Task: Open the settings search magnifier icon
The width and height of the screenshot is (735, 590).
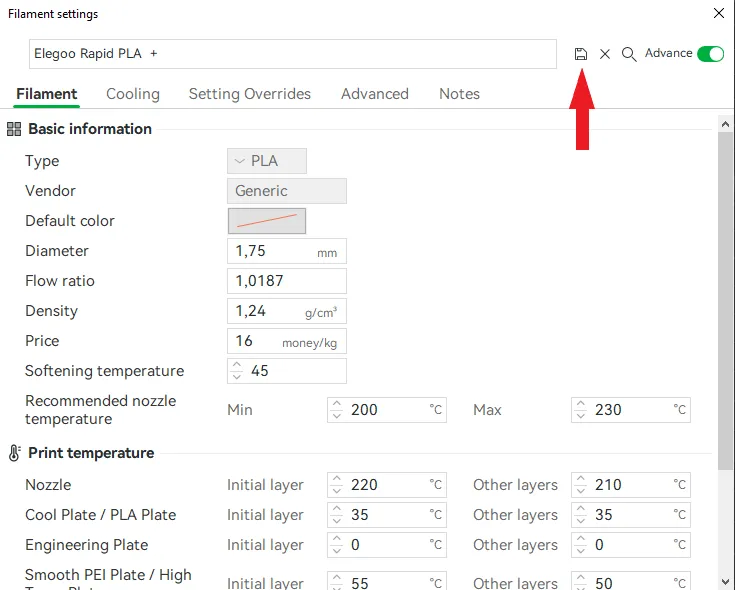Action: pos(629,54)
